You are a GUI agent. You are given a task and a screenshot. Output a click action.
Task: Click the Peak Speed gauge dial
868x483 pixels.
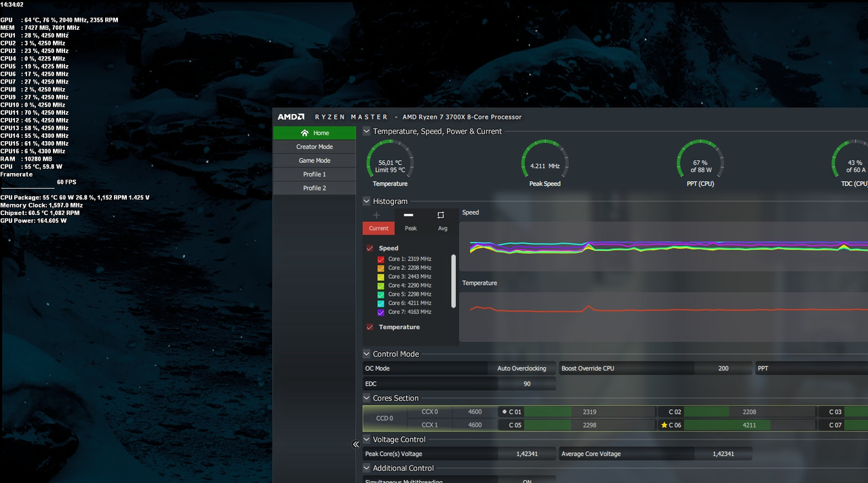(x=545, y=163)
